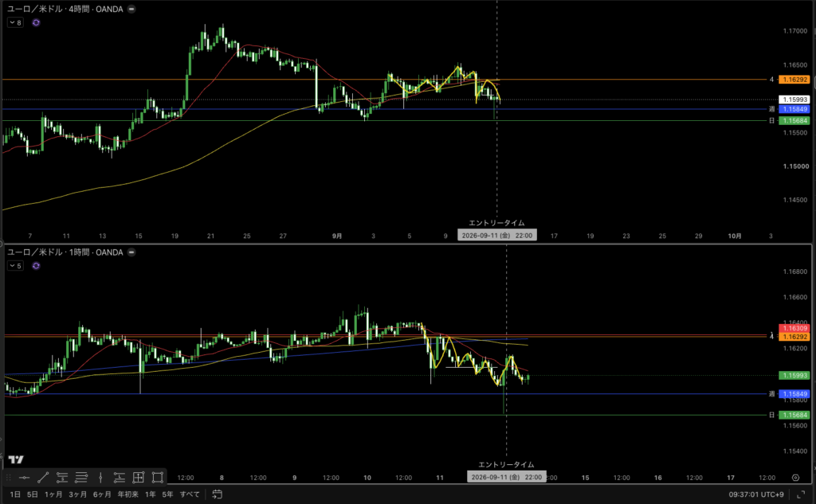816x504 pixels.
Task: Open the UTC+9 timezone selector
Action: pos(755,494)
